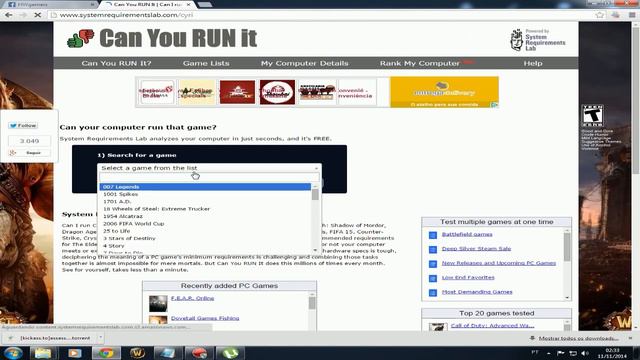Click the ESRB Teen rating badge
Image resolution: width=640 pixels, height=360 pixels.
[593, 116]
